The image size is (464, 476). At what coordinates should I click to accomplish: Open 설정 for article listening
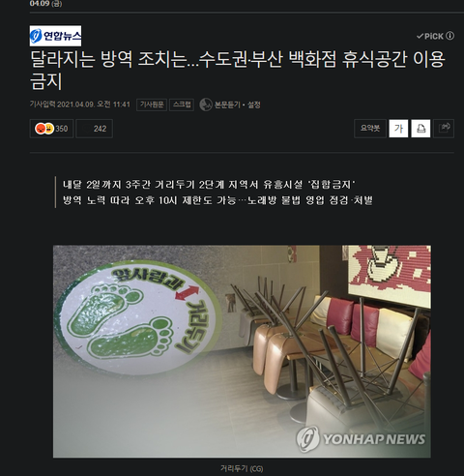point(254,104)
